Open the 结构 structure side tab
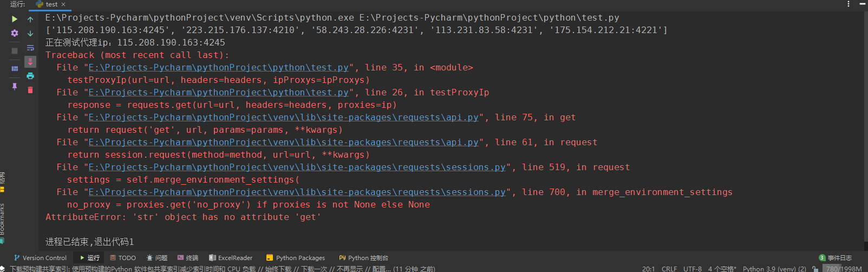 [x=3, y=182]
